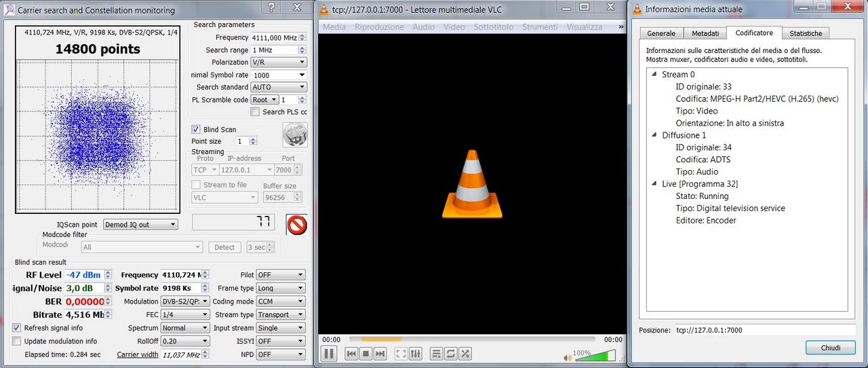Click help question mark in Carrier search title bar

pyautogui.click(x=271, y=7)
